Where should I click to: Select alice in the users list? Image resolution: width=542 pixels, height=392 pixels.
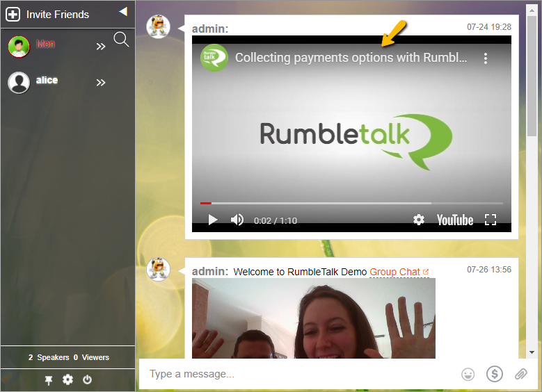47,81
